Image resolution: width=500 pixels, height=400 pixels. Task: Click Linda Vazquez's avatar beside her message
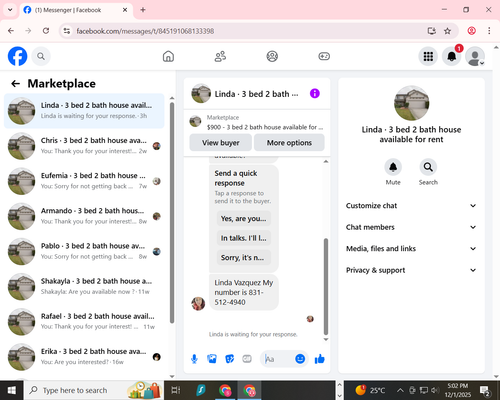click(x=198, y=304)
